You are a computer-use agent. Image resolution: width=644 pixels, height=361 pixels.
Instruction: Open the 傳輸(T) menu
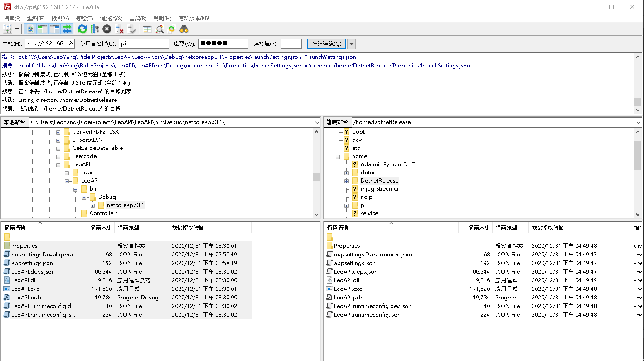point(84,18)
